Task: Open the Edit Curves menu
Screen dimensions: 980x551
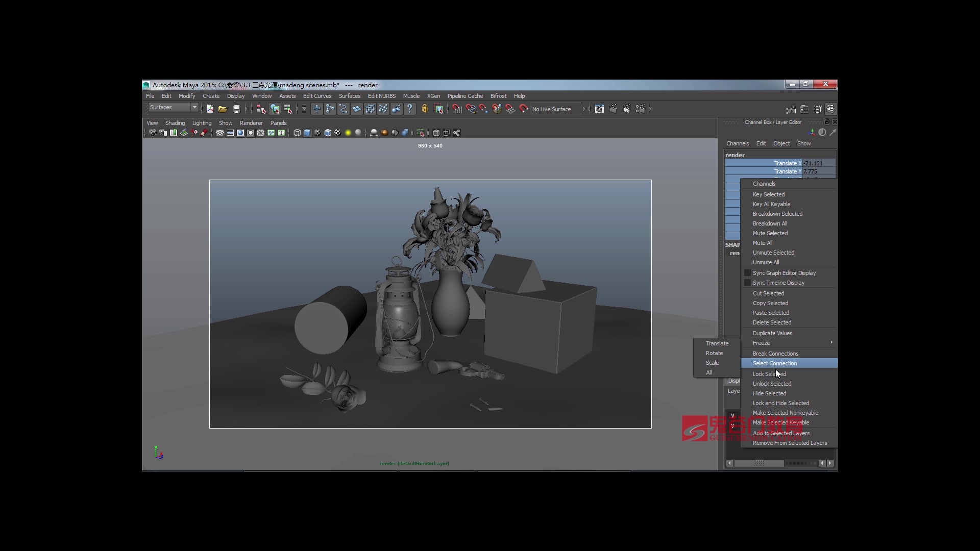Action: [x=317, y=95]
